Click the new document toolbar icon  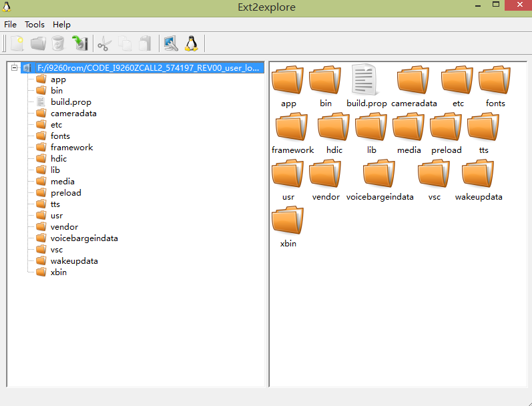pyautogui.click(x=17, y=43)
